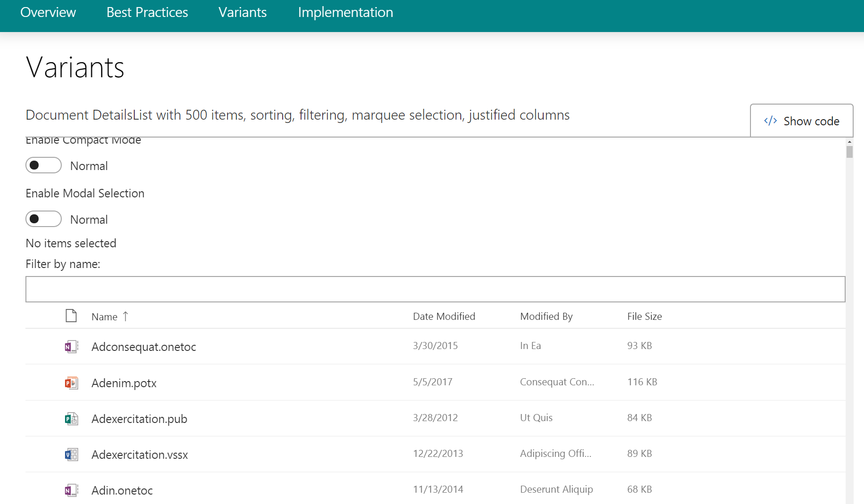
Task: Toggle Enable Compact Mode switch
Action: coord(43,165)
